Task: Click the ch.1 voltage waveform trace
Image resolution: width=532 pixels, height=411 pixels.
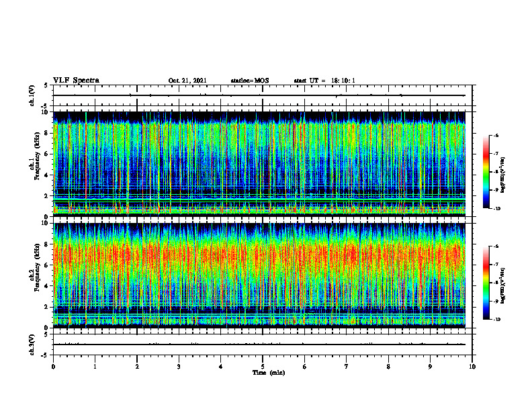Action: tap(259, 95)
